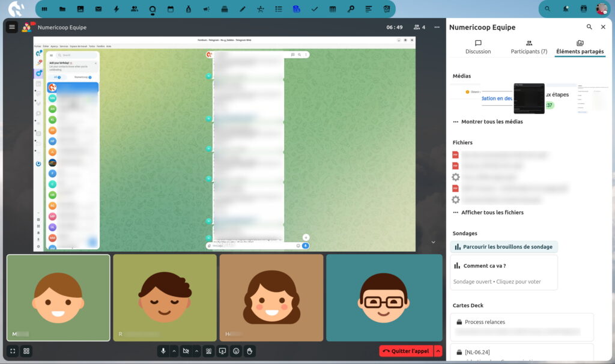
Task: Open the Contacts app in top bar
Action: [x=135, y=9]
